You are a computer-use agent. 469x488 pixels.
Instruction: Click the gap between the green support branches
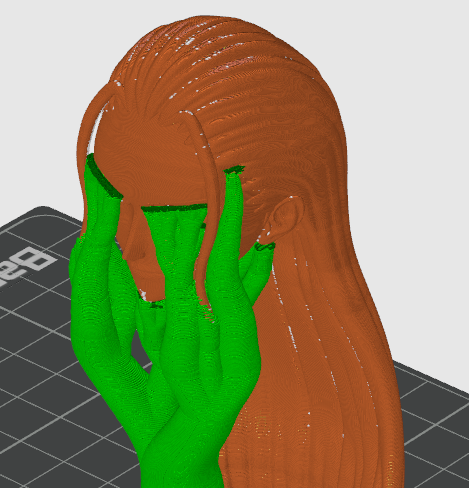[x=138, y=350]
